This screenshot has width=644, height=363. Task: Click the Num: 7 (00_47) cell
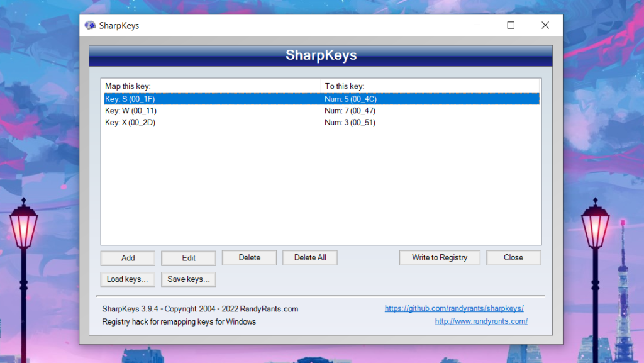[350, 111]
